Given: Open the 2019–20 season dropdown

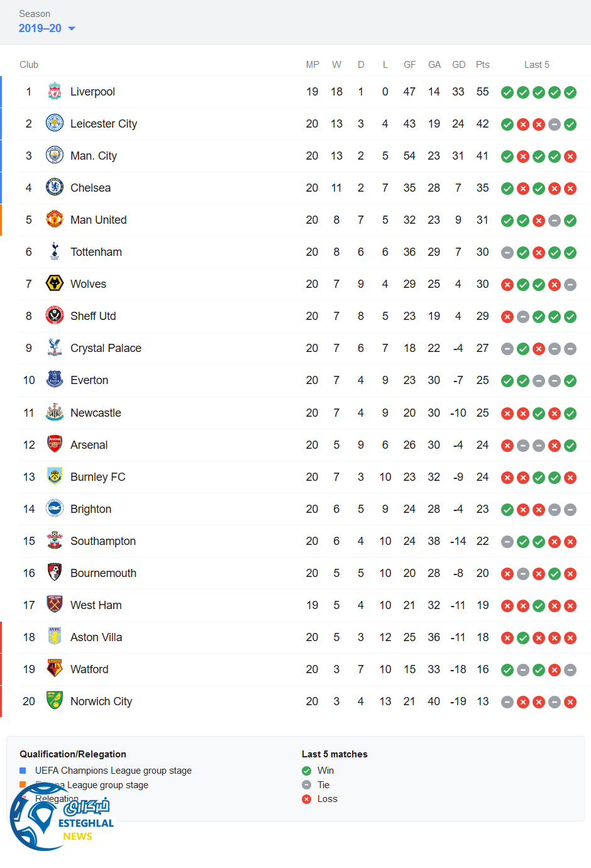Looking at the screenshot, I should click(x=47, y=28).
